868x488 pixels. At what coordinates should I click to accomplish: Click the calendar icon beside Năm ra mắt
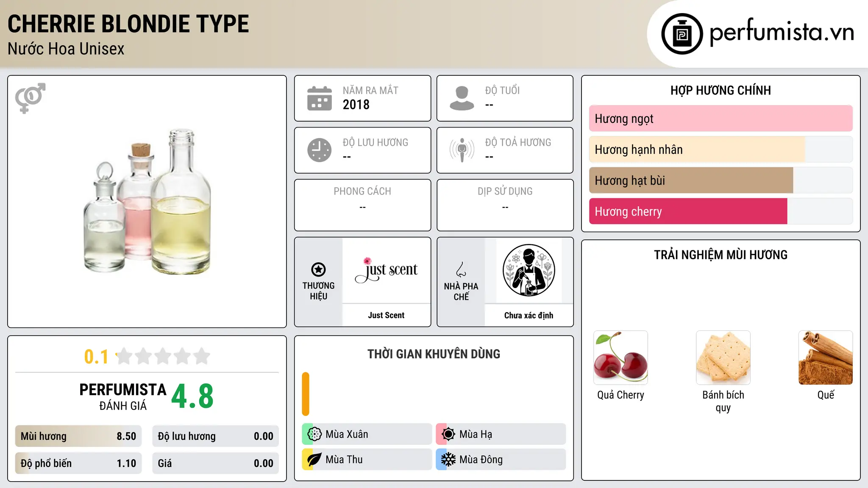[x=320, y=98]
